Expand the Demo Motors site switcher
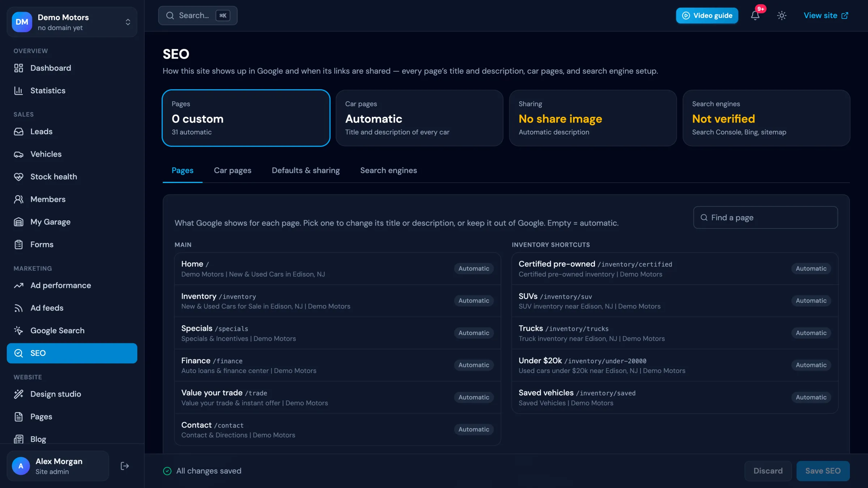The height and width of the screenshot is (488, 868). point(72,22)
